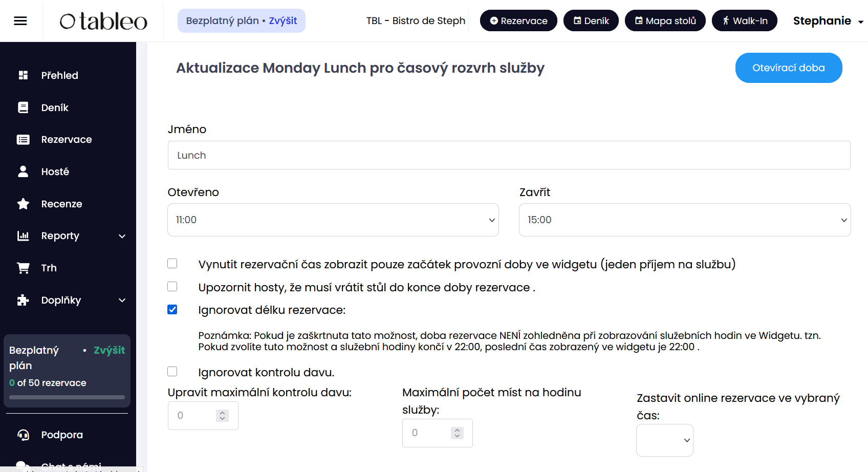Click the Hosté person icon
This screenshot has width=868, height=472.
(x=23, y=171)
